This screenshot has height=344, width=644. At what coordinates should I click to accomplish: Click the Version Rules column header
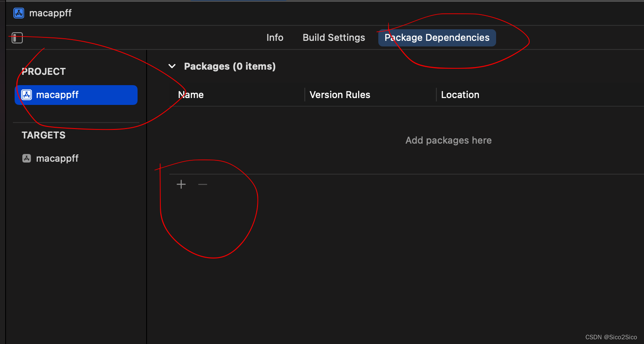click(x=340, y=95)
